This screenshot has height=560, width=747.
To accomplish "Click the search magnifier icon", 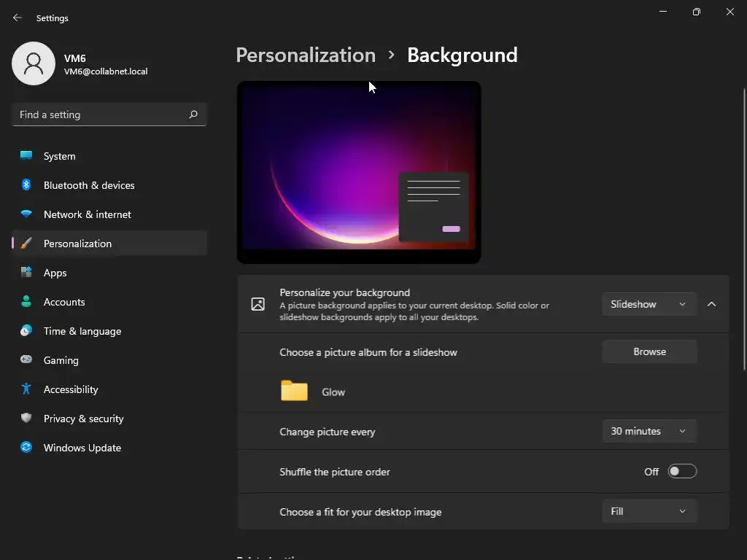I will click(x=193, y=114).
